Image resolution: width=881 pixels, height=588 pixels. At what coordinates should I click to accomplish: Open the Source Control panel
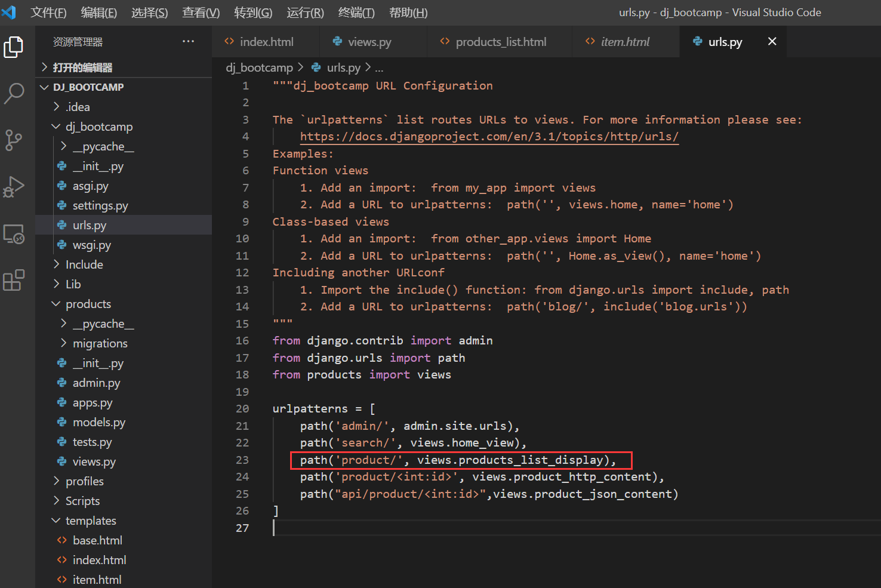click(15, 140)
